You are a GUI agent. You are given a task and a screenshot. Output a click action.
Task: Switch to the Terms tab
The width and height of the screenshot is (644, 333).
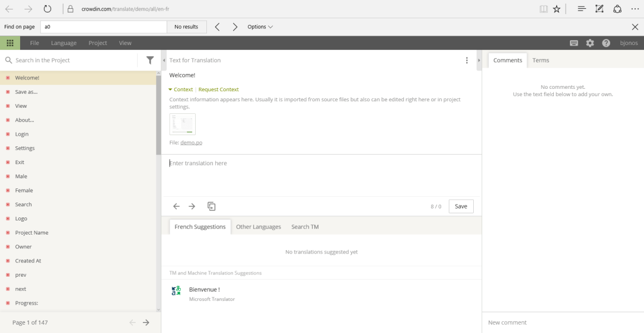[540, 60]
